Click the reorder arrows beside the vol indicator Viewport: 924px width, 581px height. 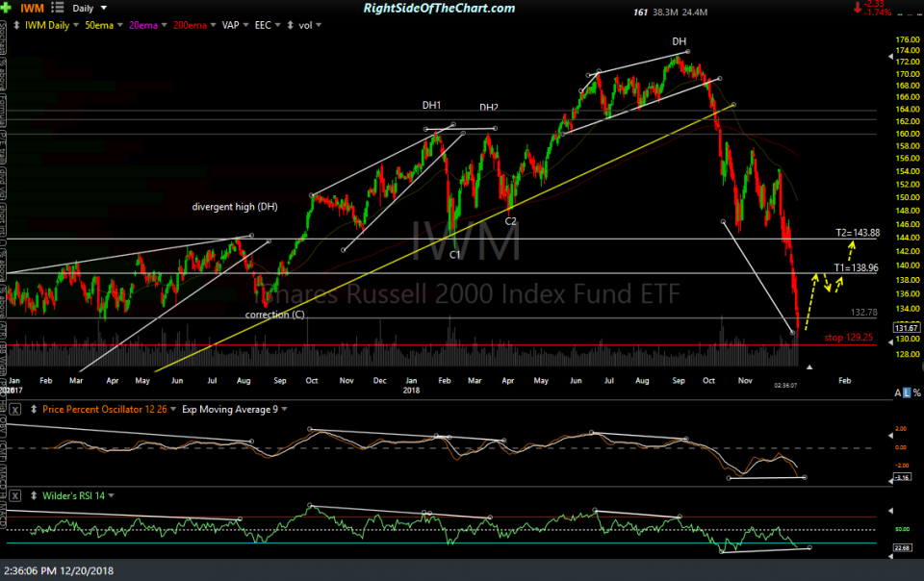289,25
